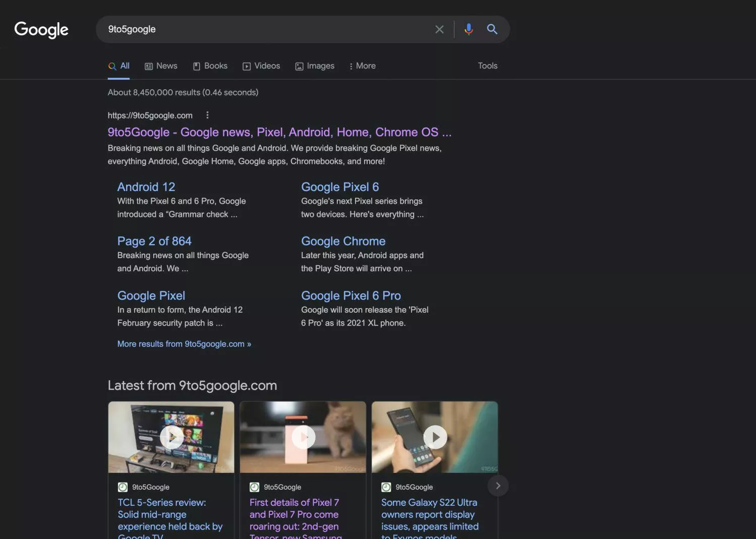
Task: Open the Google Chrome sitelink
Action: pos(343,242)
